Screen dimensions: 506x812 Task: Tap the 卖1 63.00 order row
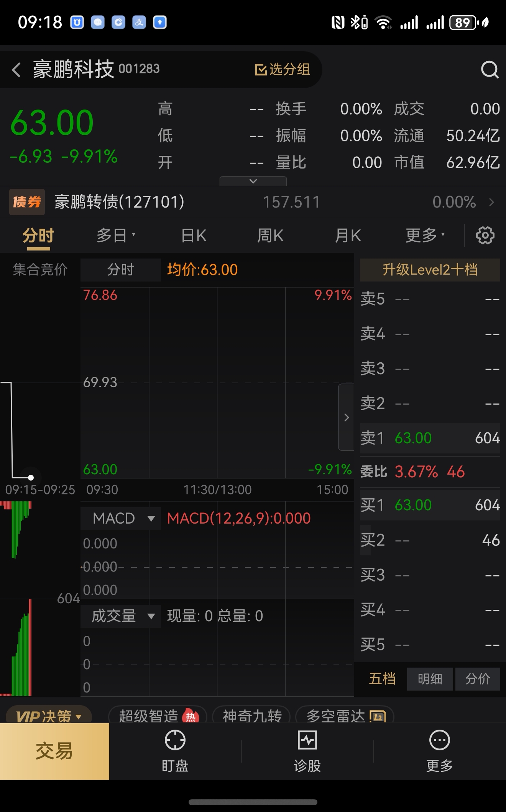tap(430, 438)
